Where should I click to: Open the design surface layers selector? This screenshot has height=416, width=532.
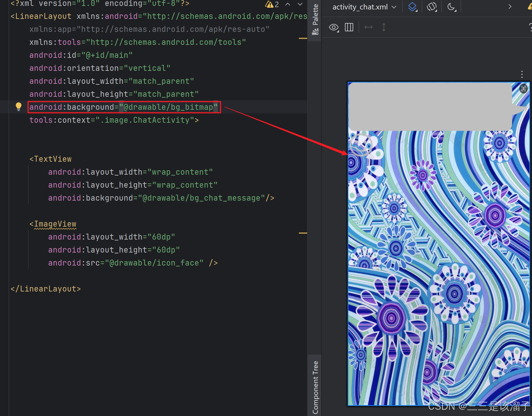412,7
